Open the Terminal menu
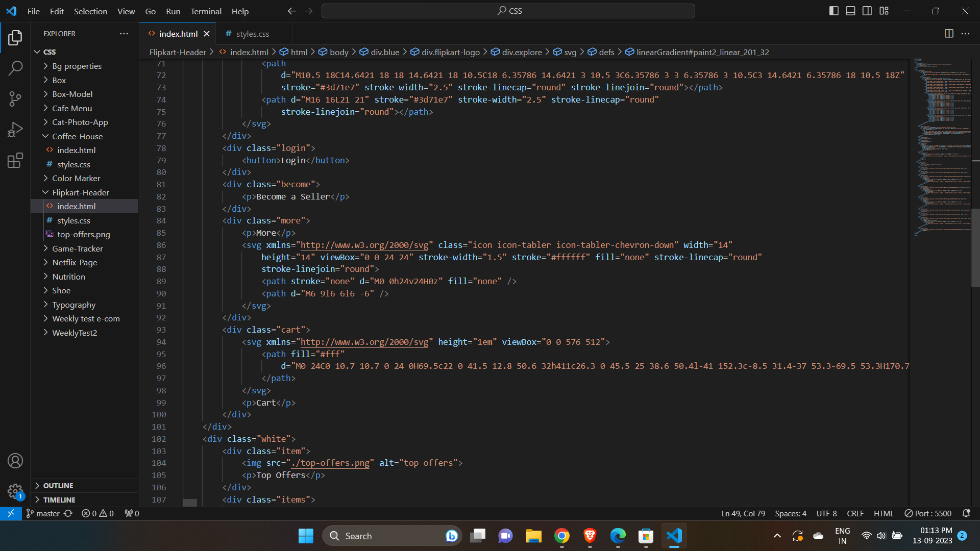 point(206,11)
